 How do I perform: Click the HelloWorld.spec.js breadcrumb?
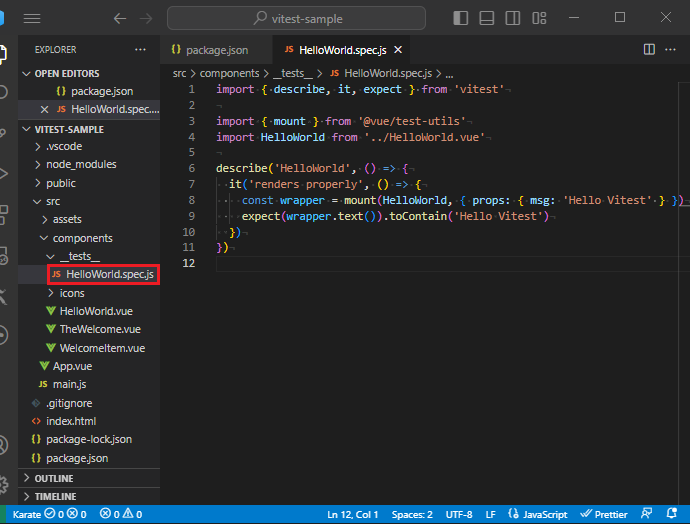coord(381,73)
